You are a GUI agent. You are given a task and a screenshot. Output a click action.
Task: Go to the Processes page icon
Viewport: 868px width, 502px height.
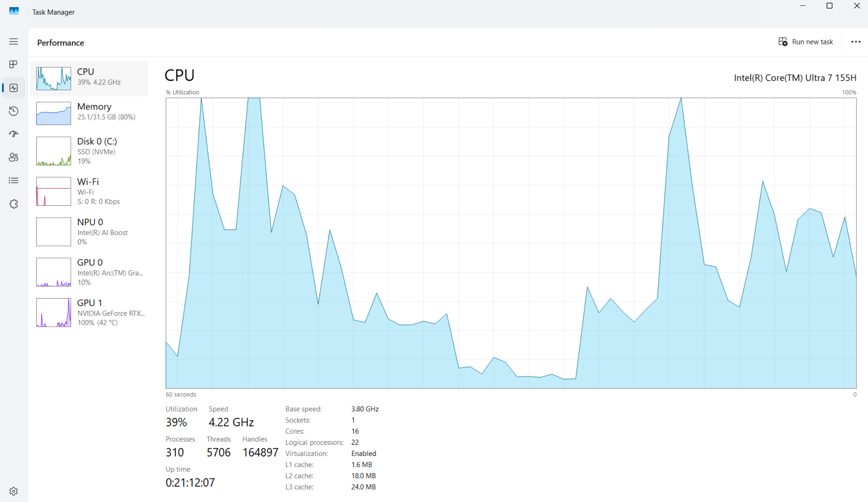(x=14, y=64)
